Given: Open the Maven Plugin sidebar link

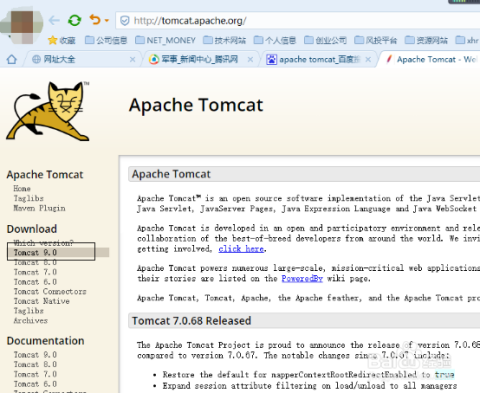Looking at the screenshot, I should click(39, 208).
